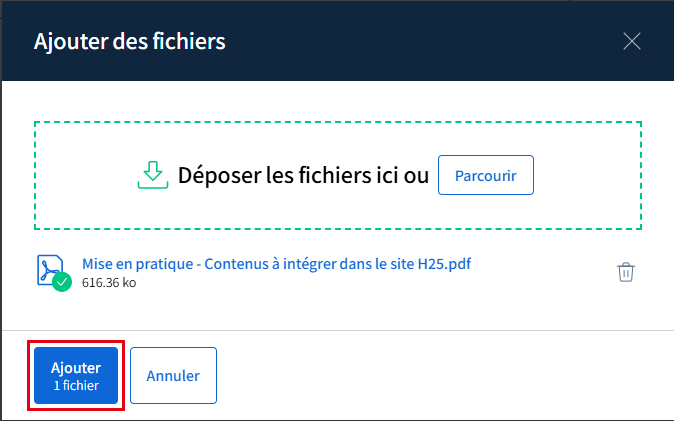The height and width of the screenshot is (421, 674).
Task: Close the Ajouter des fichiers dialog
Action: coord(632,41)
